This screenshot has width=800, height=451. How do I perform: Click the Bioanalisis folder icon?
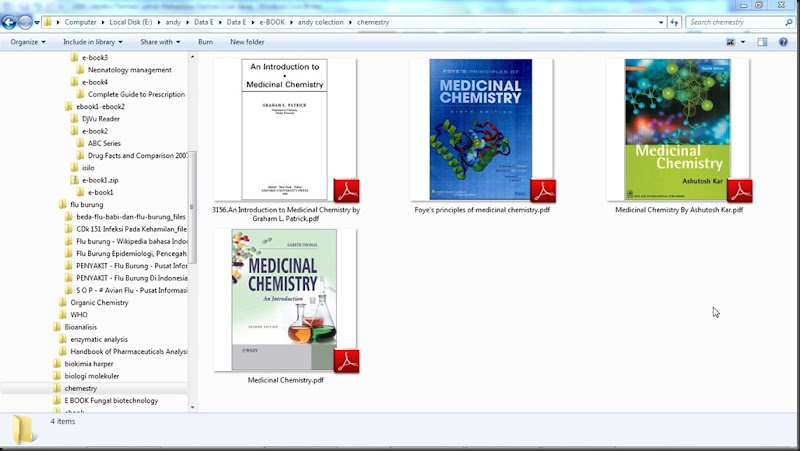pos(57,327)
